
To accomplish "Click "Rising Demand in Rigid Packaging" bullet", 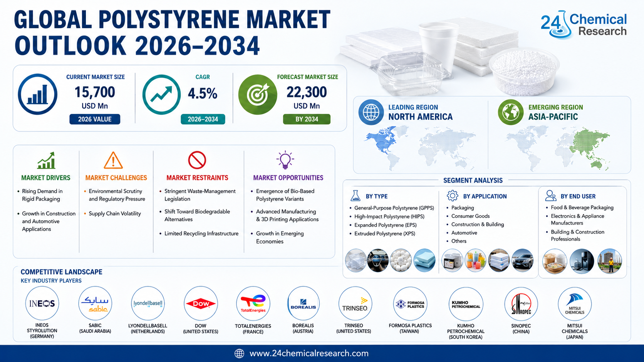I will click(x=42, y=195).
